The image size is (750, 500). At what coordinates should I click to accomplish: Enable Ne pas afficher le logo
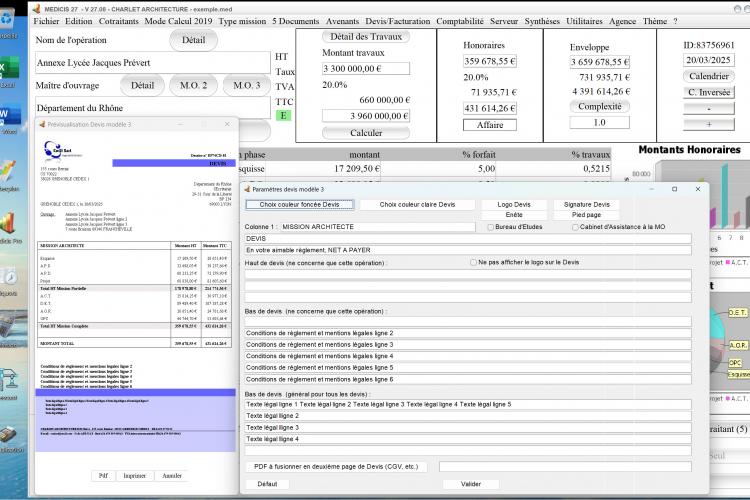point(474,263)
